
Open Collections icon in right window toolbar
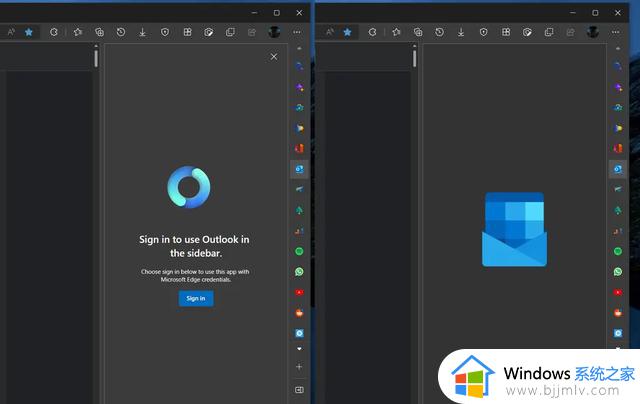pos(418,32)
